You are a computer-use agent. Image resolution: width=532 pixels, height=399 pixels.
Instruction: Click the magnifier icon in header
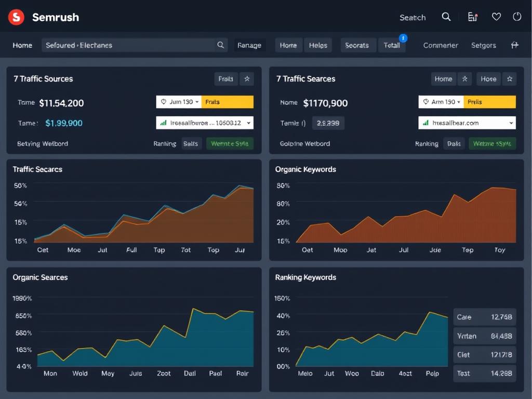pos(446,17)
